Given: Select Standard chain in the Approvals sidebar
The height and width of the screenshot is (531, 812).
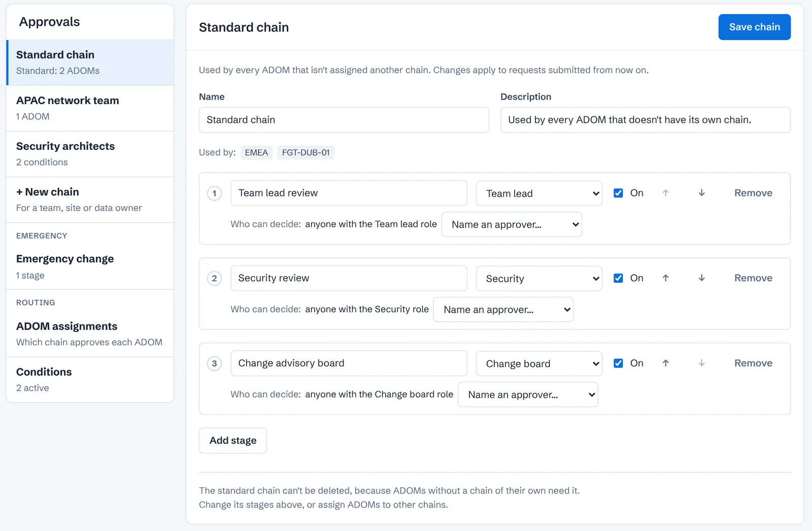Looking at the screenshot, I should [x=90, y=62].
